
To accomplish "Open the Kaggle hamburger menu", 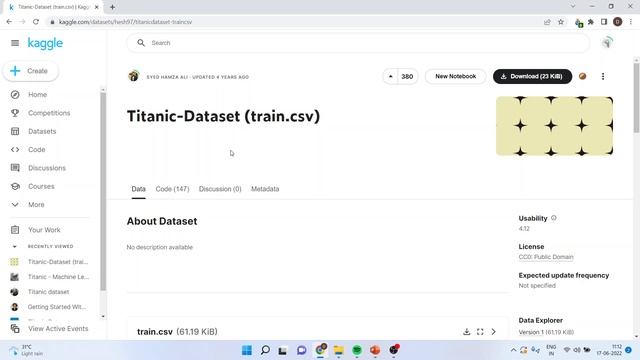I will tap(15, 43).
